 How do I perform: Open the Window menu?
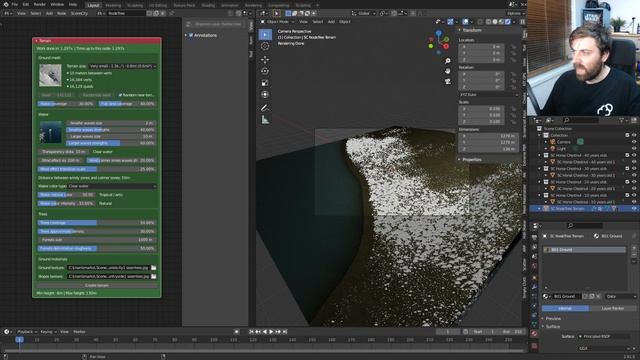57,4
